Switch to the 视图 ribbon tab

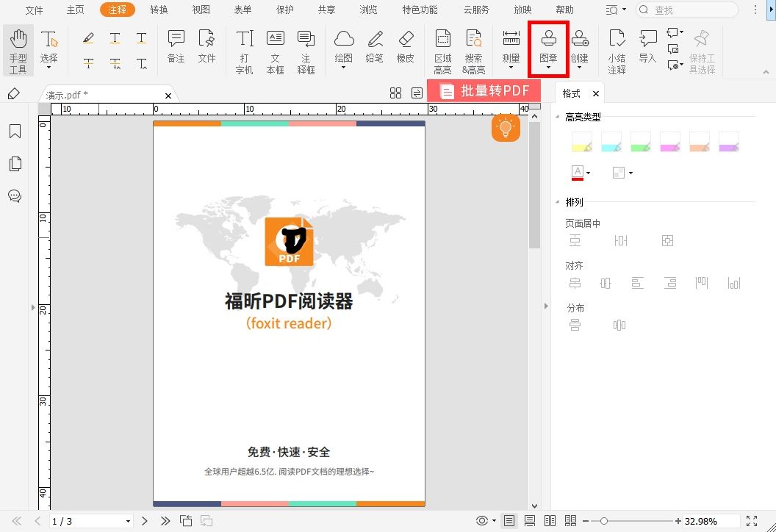[201, 10]
